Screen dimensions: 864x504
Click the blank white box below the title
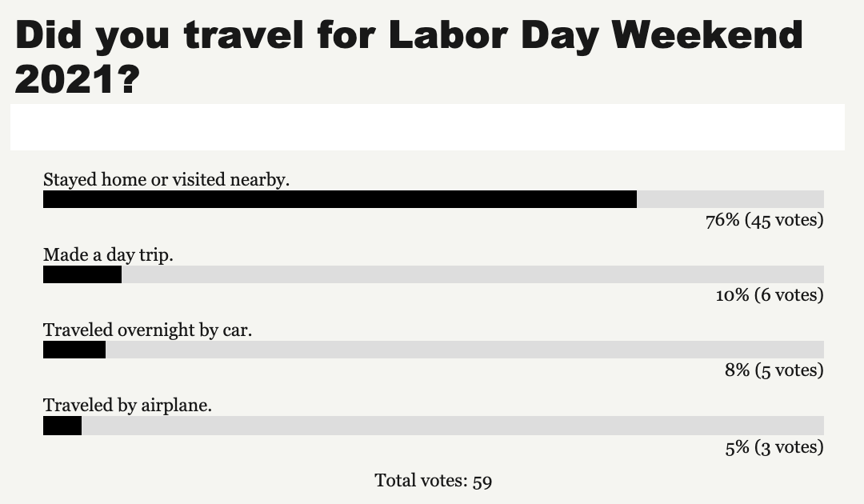[427, 127]
